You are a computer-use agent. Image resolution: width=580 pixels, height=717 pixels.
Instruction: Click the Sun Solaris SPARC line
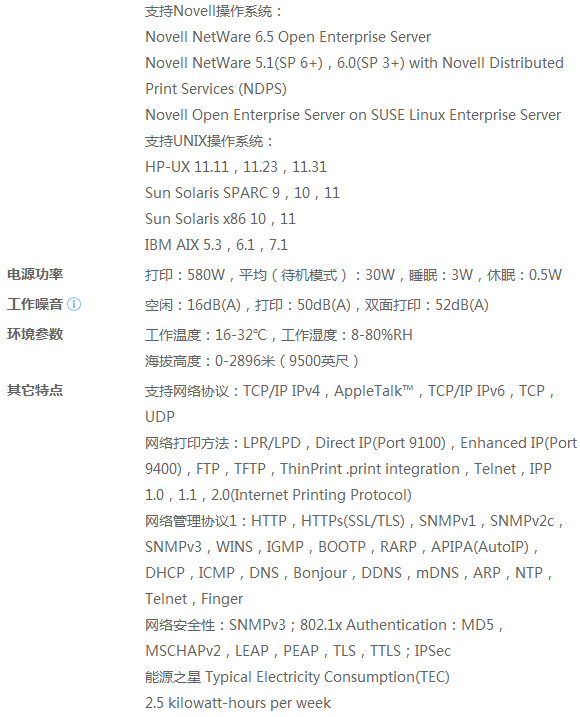[x=242, y=193]
